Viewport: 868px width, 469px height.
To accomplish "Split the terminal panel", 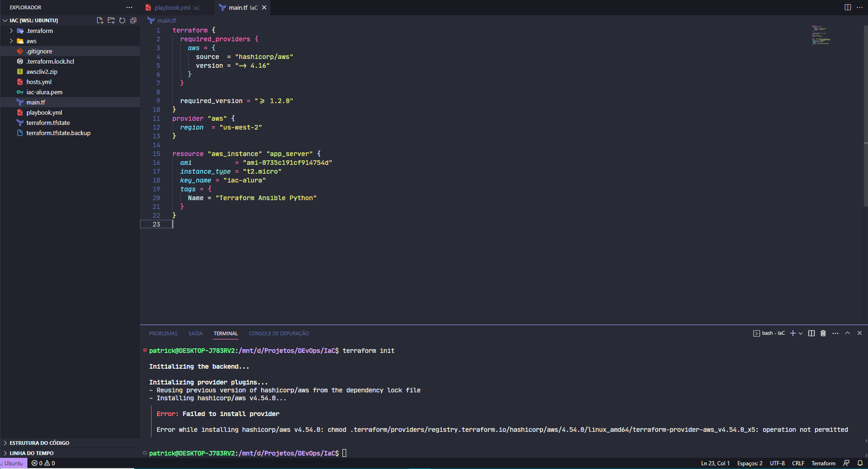I will click(811, 333).
